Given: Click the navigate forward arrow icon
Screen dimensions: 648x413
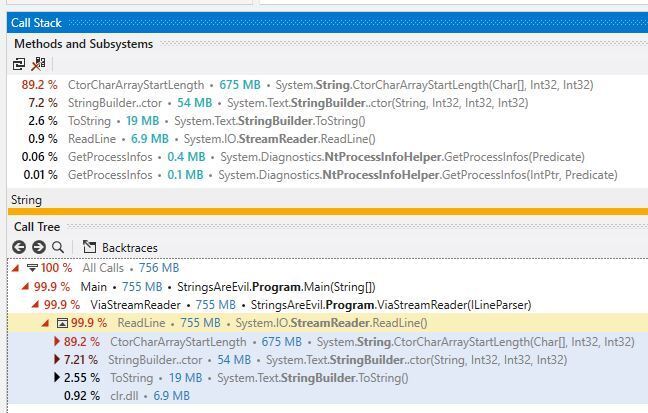Looking at the screenshot, I should 39,247.
